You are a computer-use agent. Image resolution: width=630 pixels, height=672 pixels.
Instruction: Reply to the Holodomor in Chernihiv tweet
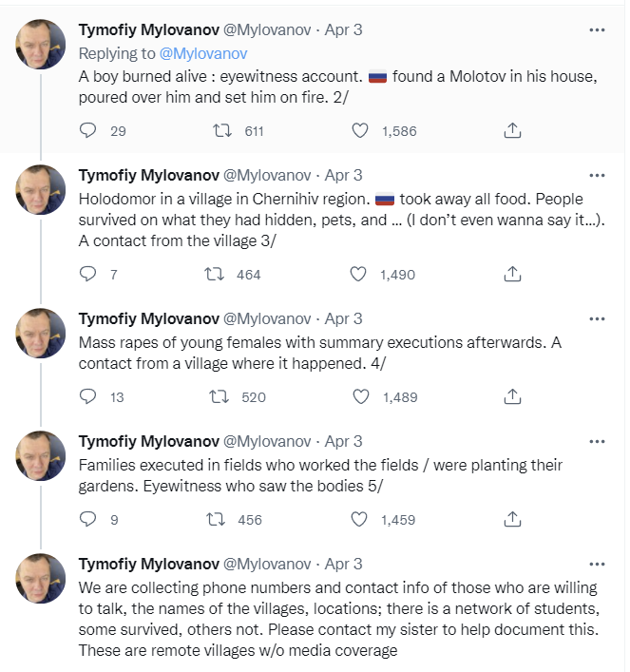tap(87, 275)
